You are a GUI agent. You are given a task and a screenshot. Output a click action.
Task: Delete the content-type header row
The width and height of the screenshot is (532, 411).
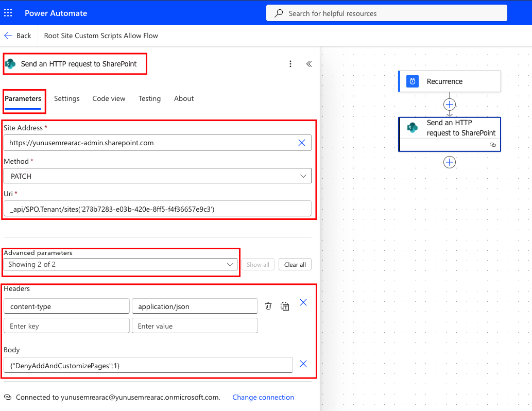coord(268,306)
